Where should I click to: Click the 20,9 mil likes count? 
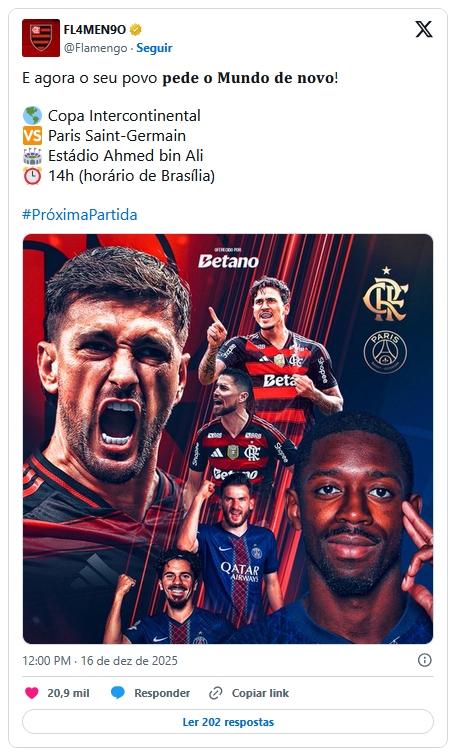pyautogui.click(x=68, y=693)
